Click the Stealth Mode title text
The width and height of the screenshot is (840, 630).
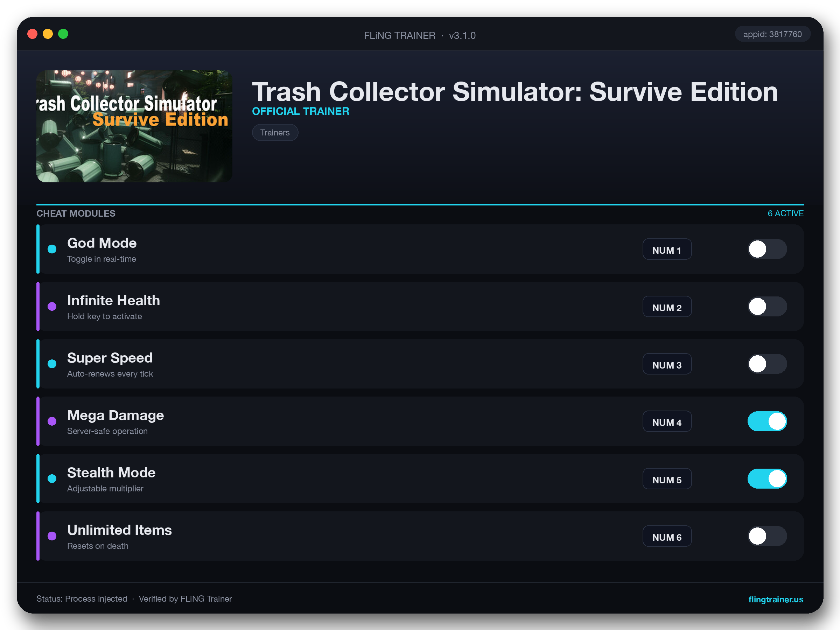tap(111, 472)
